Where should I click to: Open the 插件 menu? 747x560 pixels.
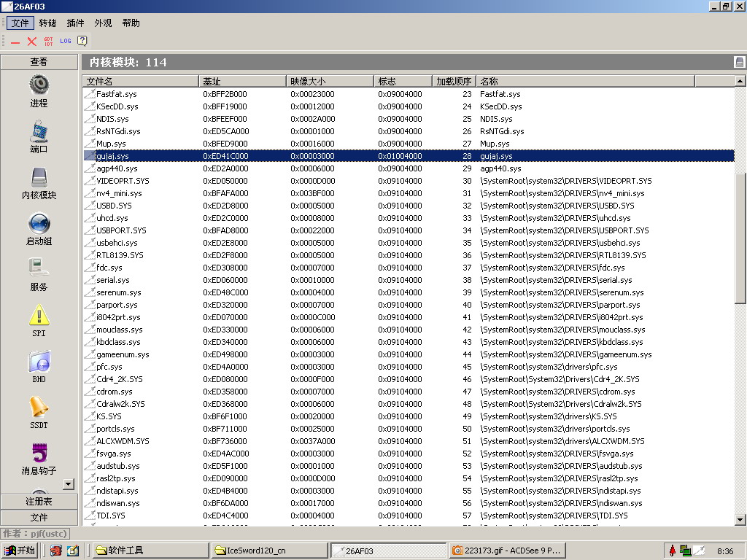[75, 23]
